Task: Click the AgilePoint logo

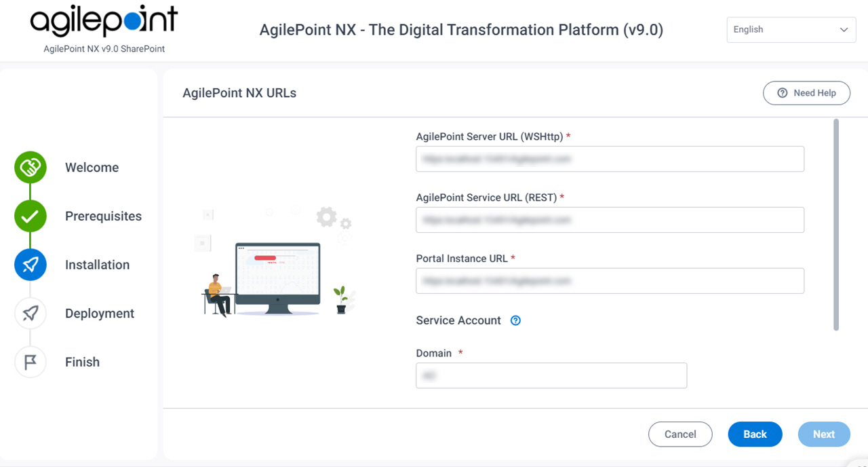Action: pos(104,22)
